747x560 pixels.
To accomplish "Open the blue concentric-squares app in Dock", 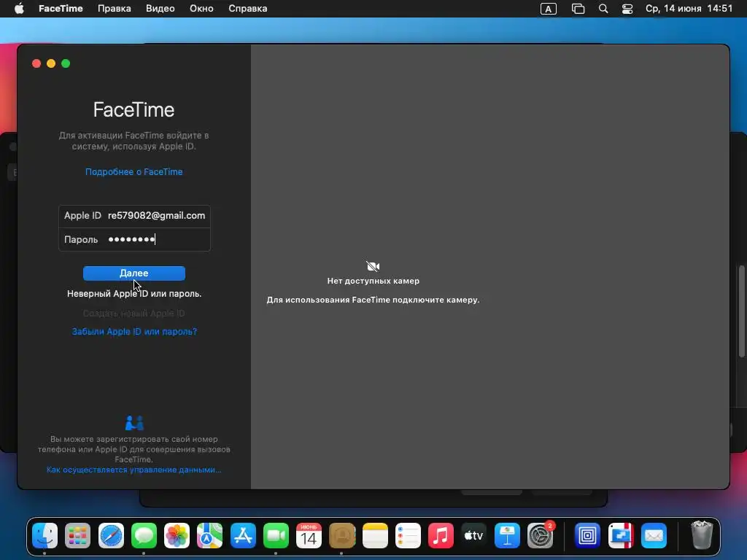I will 587,535.
